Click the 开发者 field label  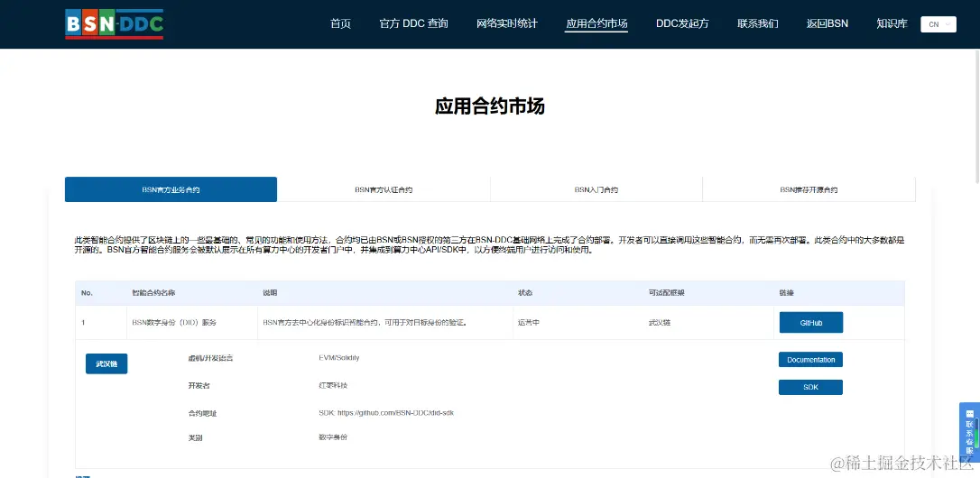pos(199,386)
